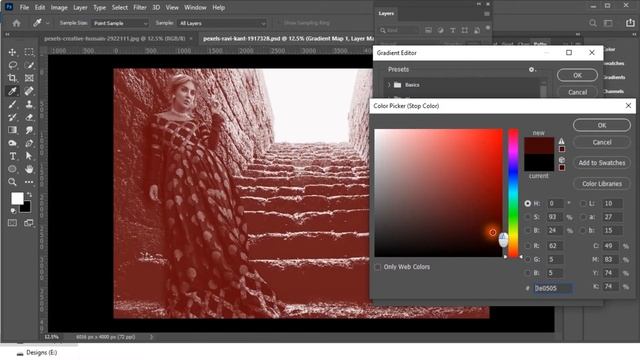Screen dimensions: 640x360
Task: Select the S saturation radio button
Action: coord(528,217)
